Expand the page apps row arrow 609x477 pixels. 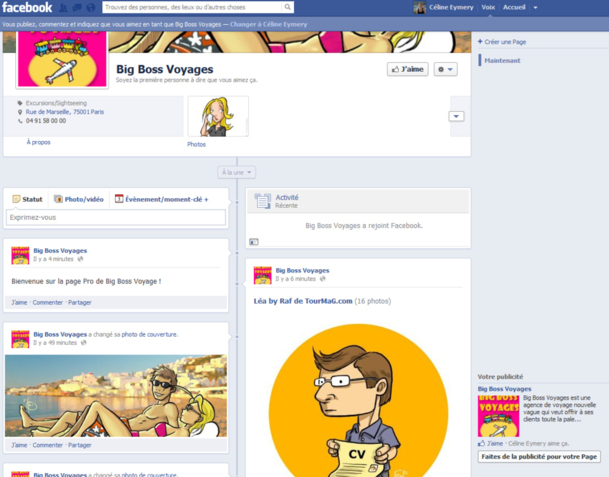456,116
